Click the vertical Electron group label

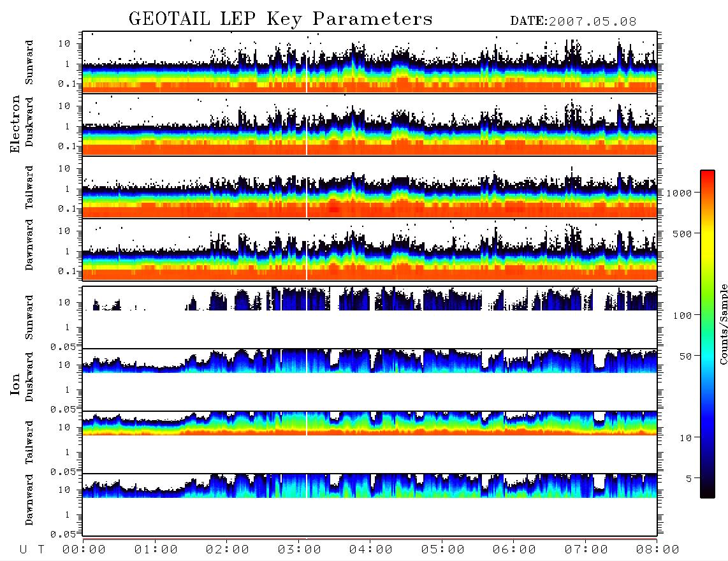(x=15, y=124)
